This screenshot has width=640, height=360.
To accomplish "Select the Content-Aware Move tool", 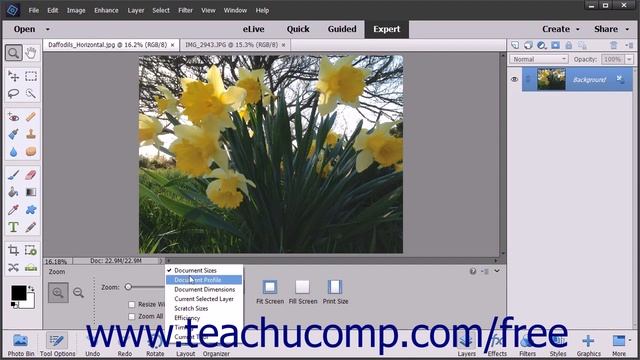I will (x=13, y=268).
